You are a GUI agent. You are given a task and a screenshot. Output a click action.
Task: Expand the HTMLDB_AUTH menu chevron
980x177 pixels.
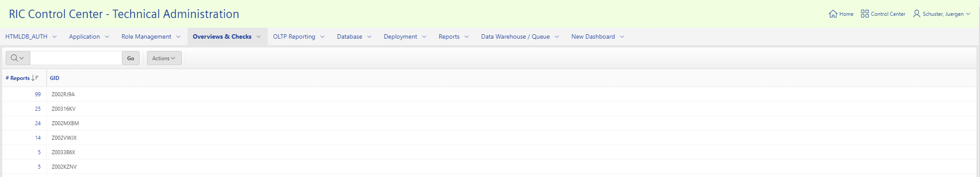click(x=54, y=37)
